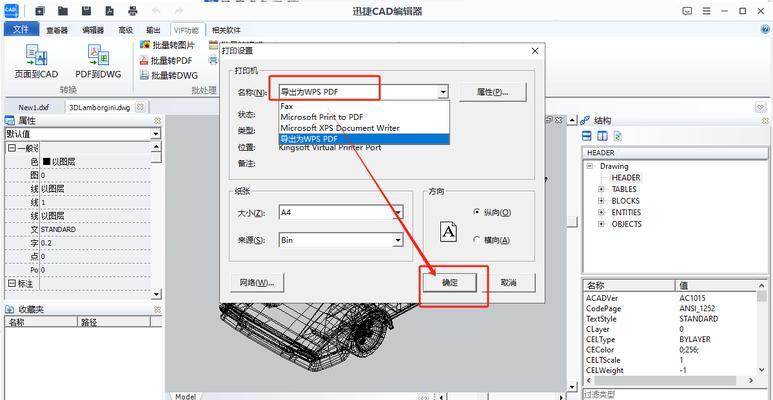Viewport: 773px width, 400px height.
Task: Open the hamburger menu icon in title bar
Action: (706, 11)
